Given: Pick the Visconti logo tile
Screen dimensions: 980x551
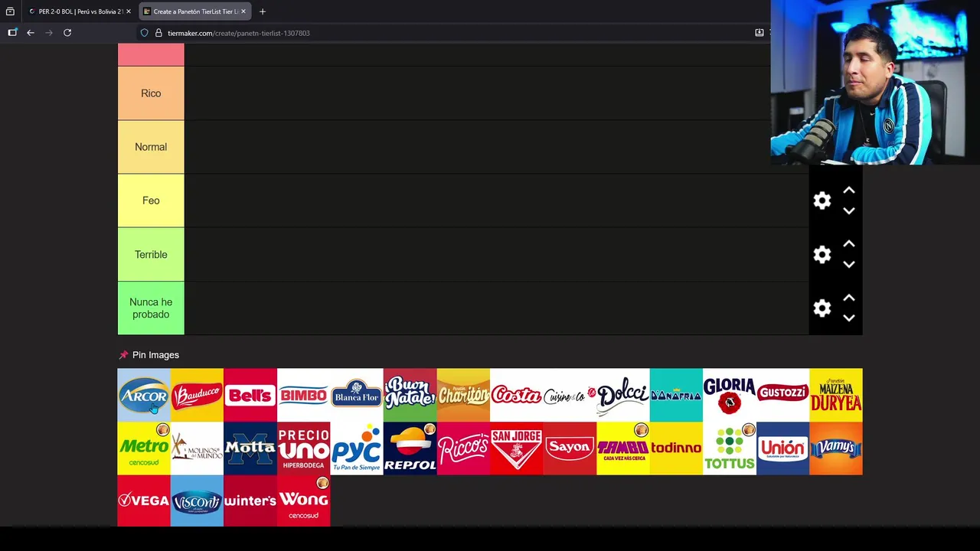Looking at the screenshot, I should point(197,500).
